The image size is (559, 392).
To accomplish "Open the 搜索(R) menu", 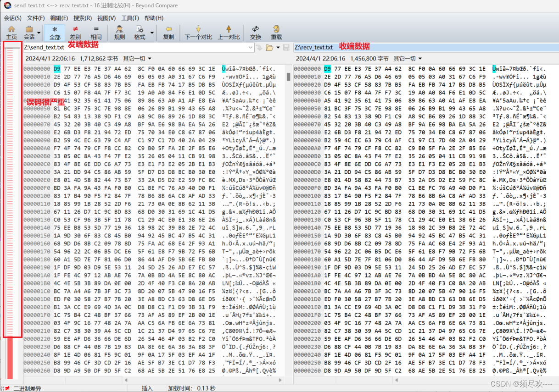I will (x=83, y=18).
